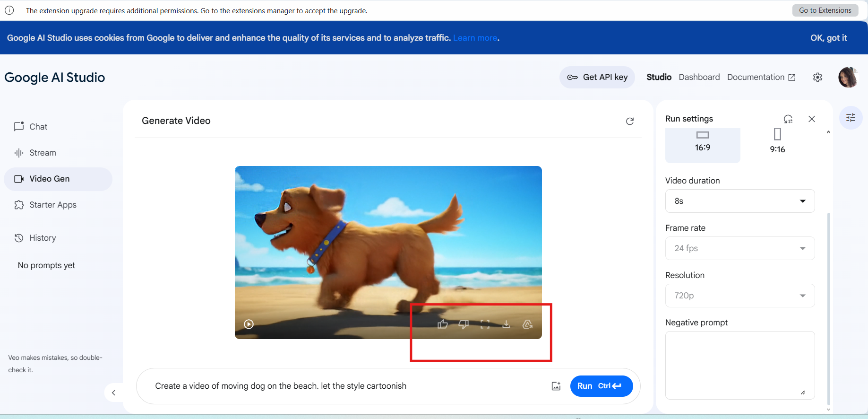Select the 16:9 aspect ratio
The width and height of the screenshot is (868, 419).
pyautogui.click(x=702, y=142)
